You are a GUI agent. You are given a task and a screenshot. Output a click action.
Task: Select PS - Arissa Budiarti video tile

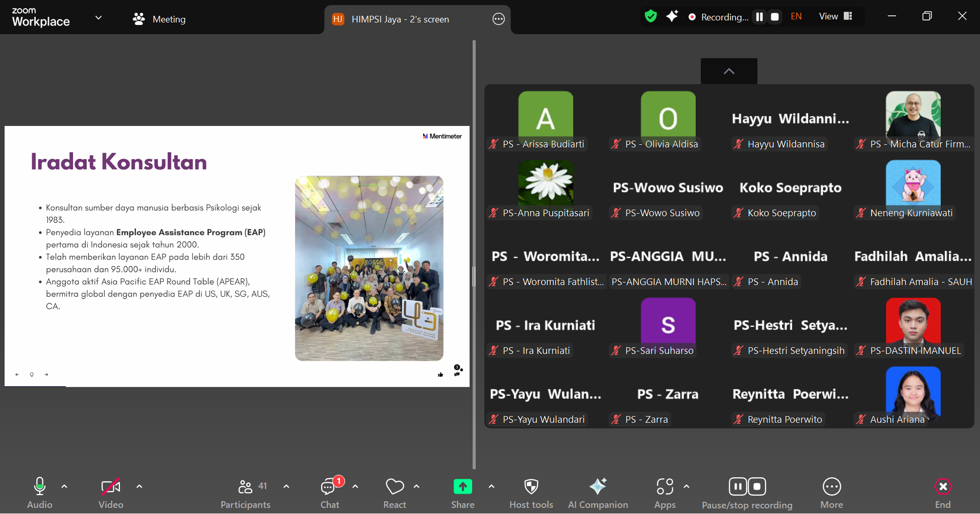coord(546,118)
